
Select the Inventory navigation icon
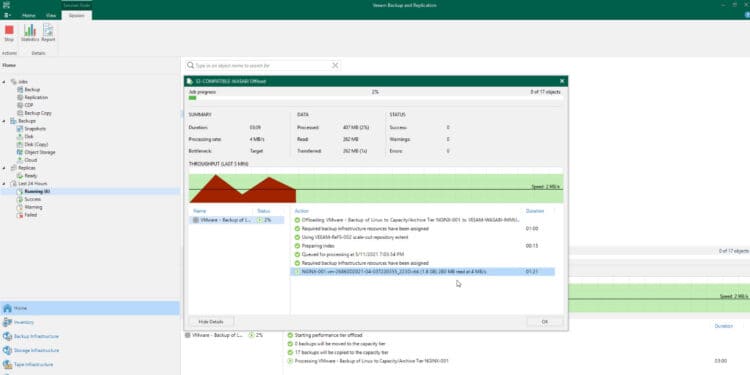coord(7,322)
